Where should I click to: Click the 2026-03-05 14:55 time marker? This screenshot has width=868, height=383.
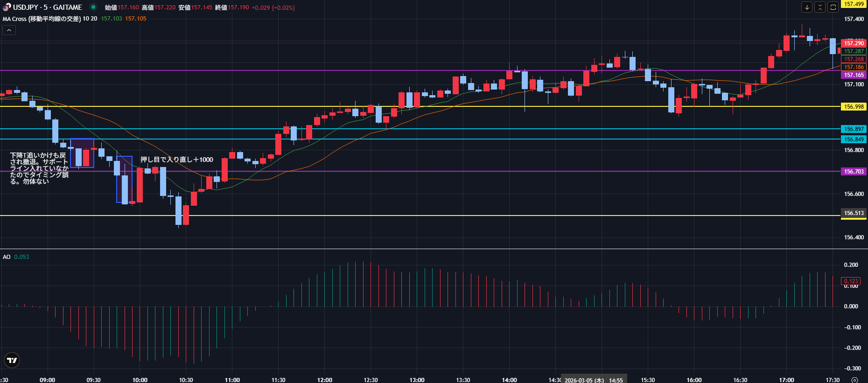pyautogui.click(x=594, y=380)
